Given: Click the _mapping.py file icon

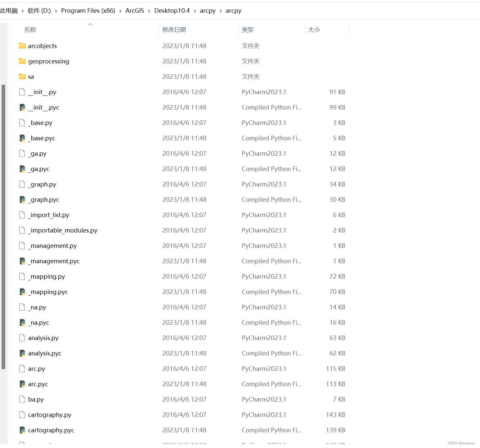Looking at the screenshot, I should 22,276.
